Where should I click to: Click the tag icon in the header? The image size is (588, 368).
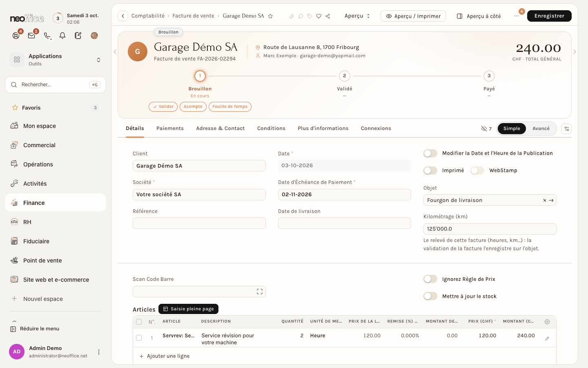tap(310, 16)
